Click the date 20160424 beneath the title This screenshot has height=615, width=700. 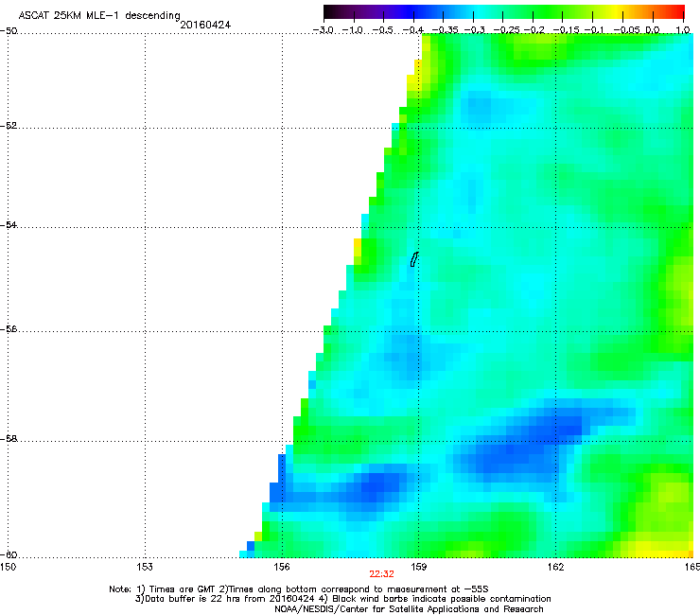click(205, 25)
